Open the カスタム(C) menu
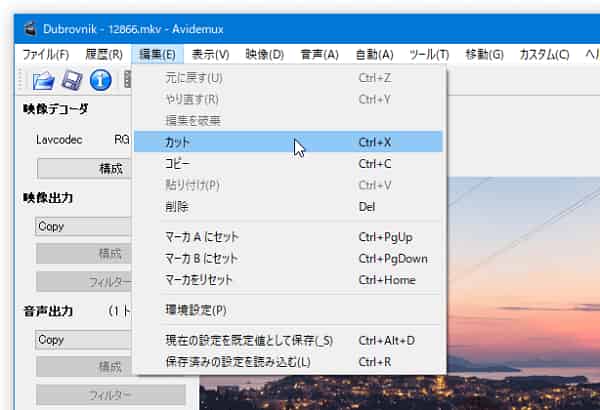The width and height of the screenshot is (600, 410). coord(544,54)
